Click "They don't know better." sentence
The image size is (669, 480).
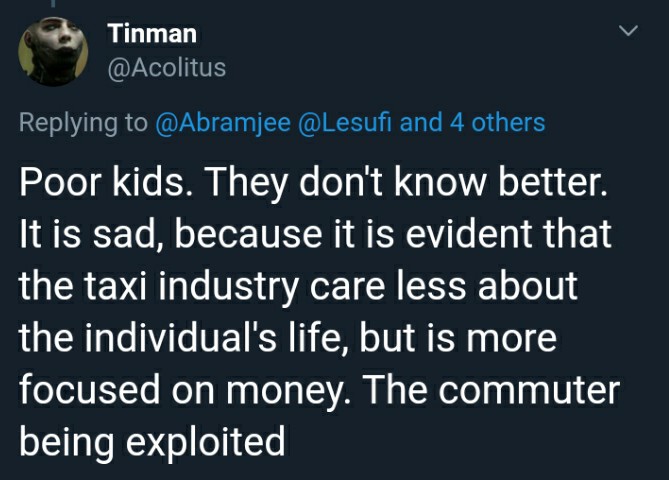[x=406, y=183]
